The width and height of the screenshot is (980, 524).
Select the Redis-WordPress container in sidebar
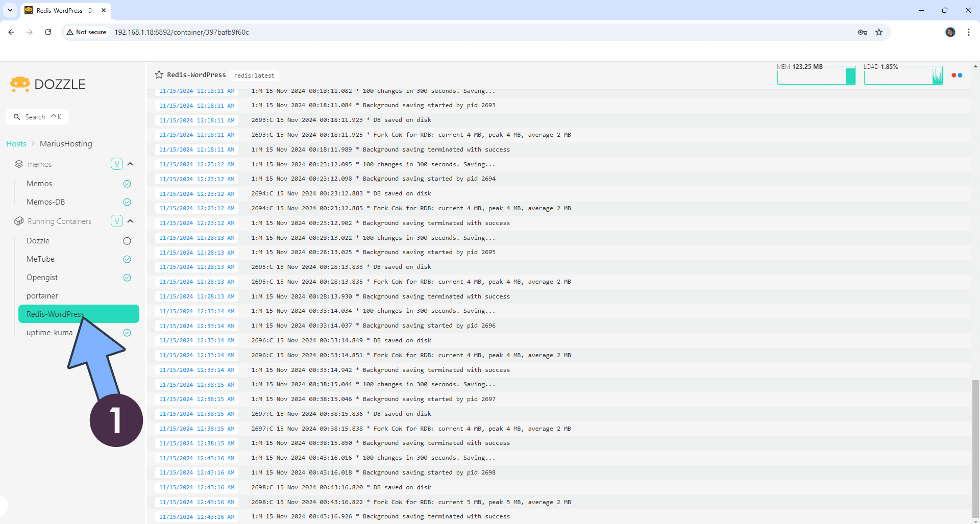(x=79, y=314)
